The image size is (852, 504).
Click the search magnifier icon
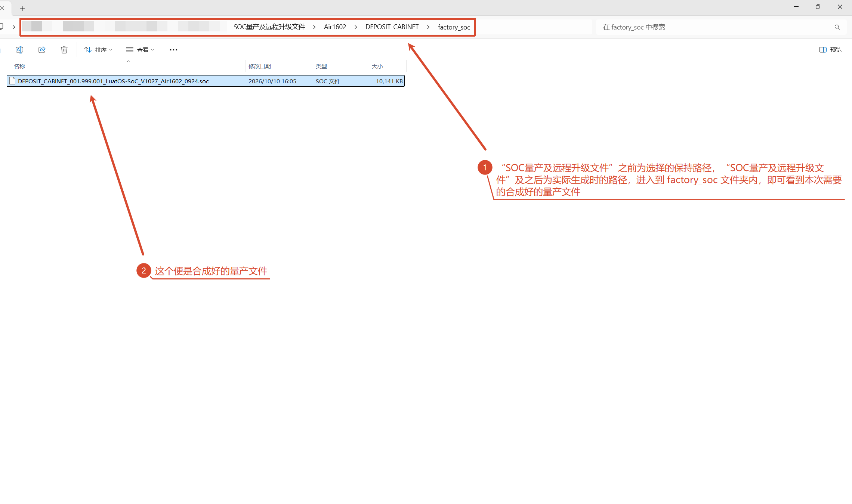[837, 27]
